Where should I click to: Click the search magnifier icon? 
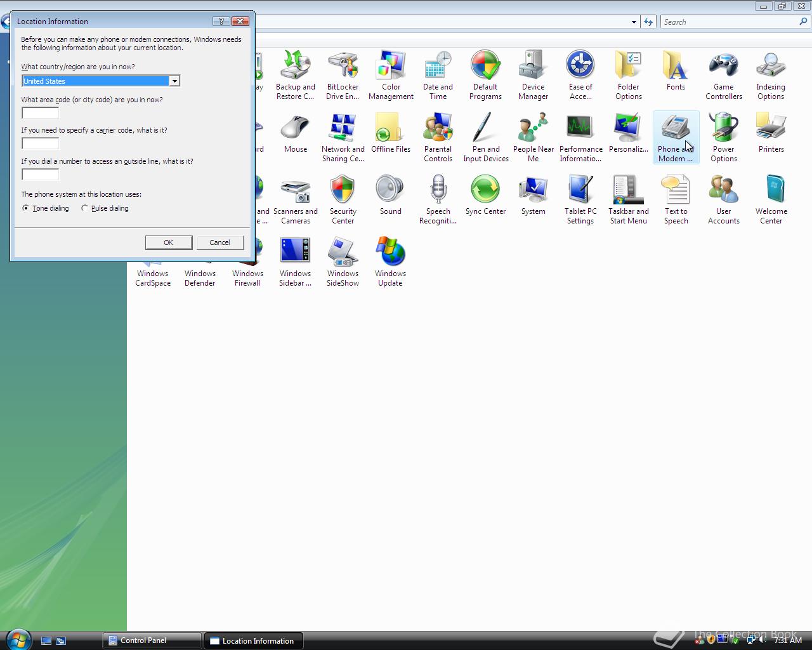pos(804,22)
